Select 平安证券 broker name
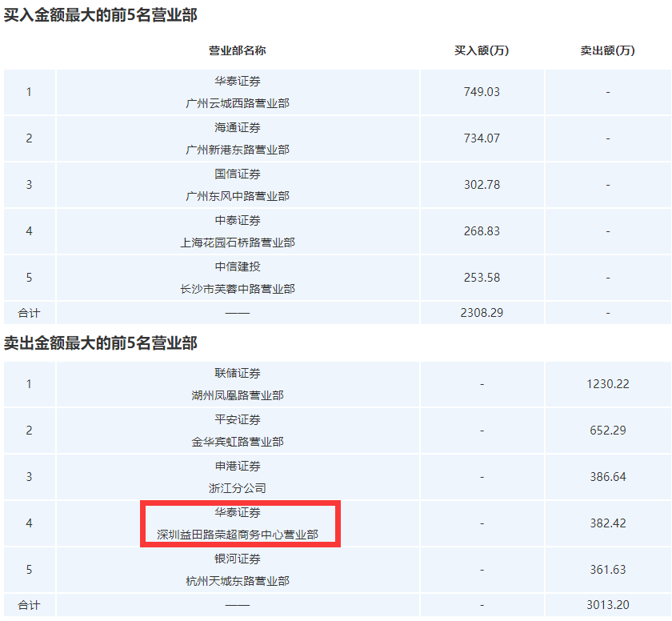 [x=238, y=419]
